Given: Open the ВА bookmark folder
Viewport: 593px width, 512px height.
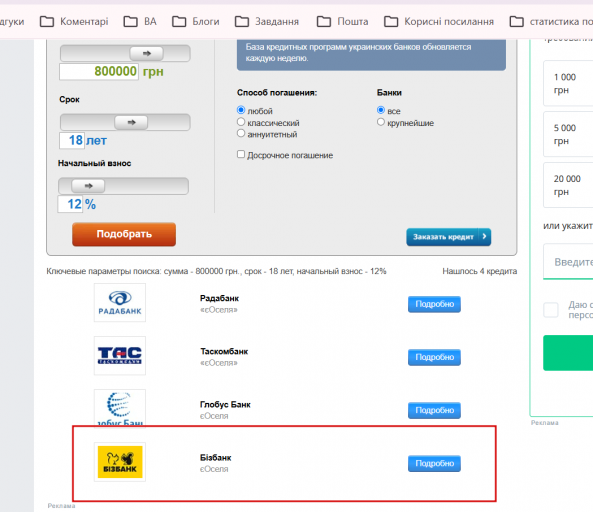Looking at the screenshot, I should tap(140, 22).
